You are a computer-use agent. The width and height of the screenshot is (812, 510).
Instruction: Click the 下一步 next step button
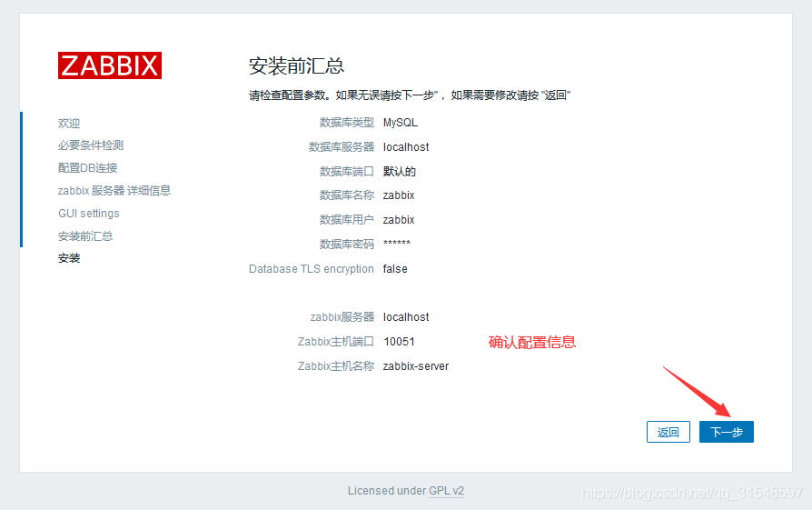[726, 432]
